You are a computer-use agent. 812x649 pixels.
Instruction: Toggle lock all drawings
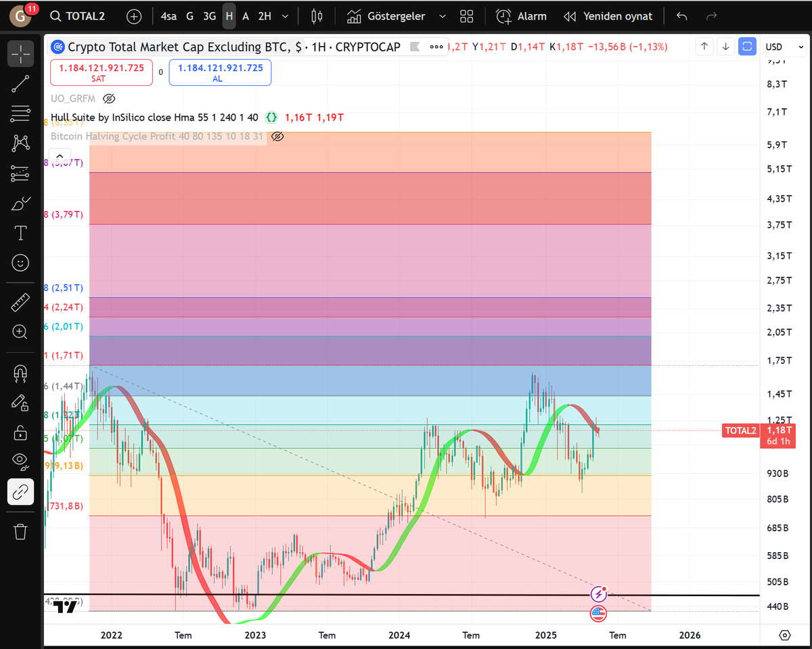pyautogui.click(x=20, y=432)
